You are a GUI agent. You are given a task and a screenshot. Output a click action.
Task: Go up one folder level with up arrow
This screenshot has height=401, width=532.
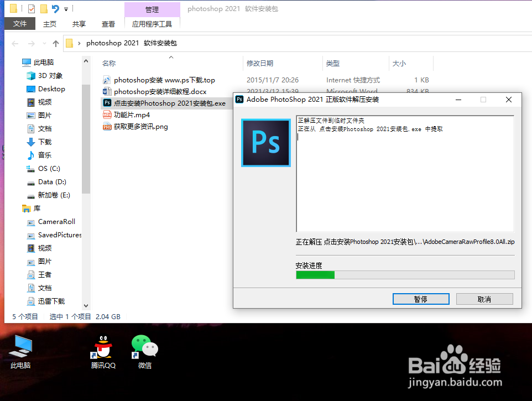56,44
